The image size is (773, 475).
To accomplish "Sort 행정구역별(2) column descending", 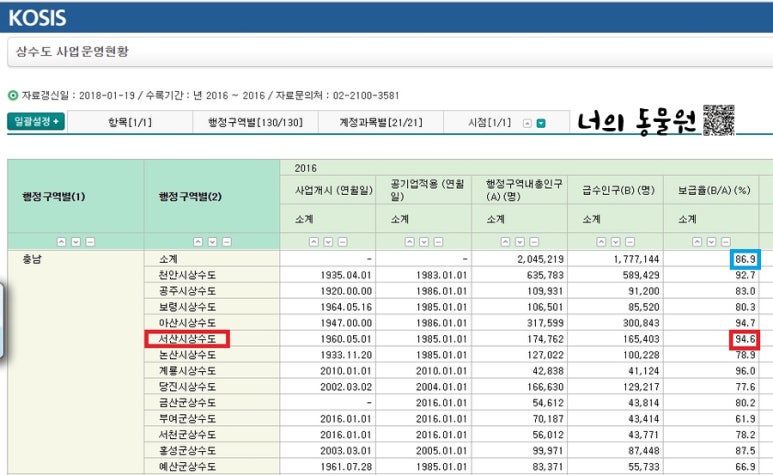I will coord(212,242).
